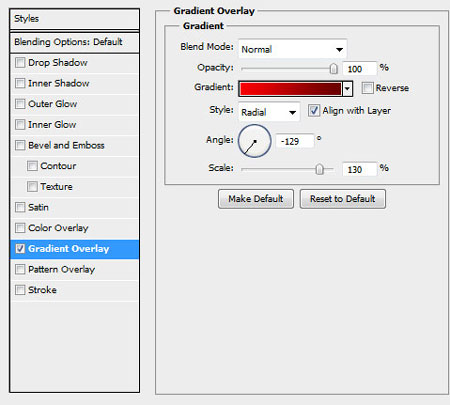Check the Texture option box
This screenshot has height=405, width=450.
[32, 187]
